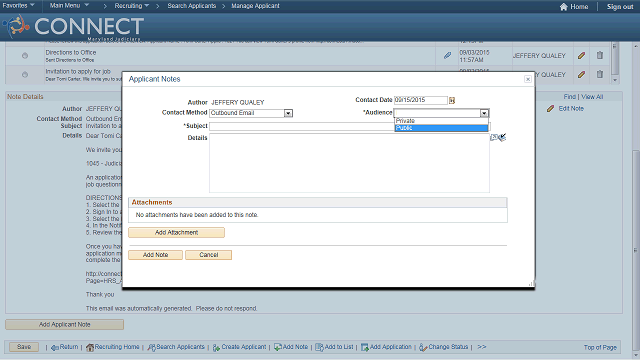
Task: Open the Contact Date calendar picker icon
Action: pyautogui.click(x=452, y=100)
